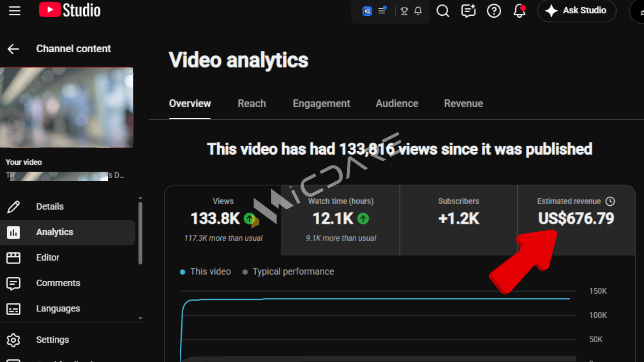The width and height of the screenshot is (644, 362).
Task: Switch to the Overview tab
Action: [190, 103]
